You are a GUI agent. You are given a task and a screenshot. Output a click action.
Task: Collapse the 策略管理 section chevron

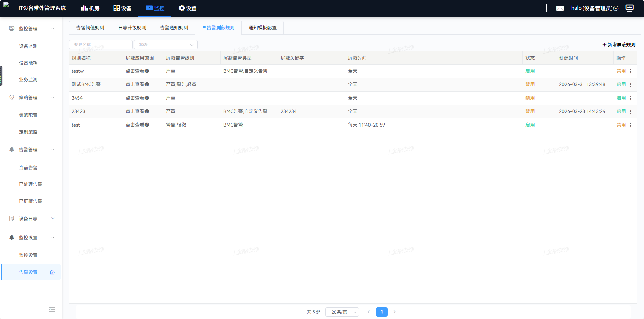tap(53, 98)
